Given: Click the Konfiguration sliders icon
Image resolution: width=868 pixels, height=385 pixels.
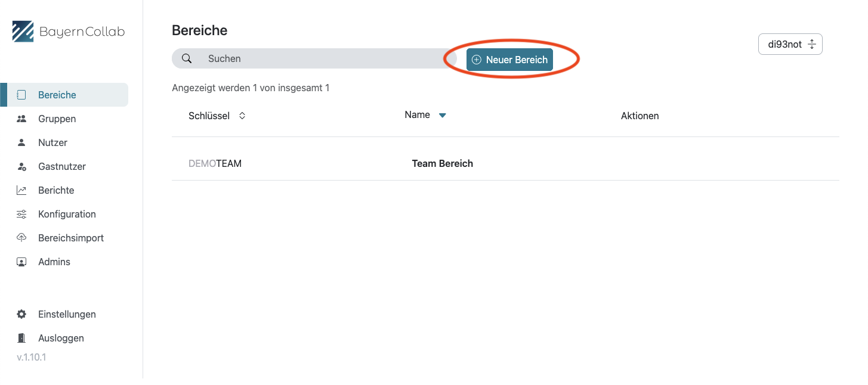Looking at the screenshot, I should [21, 214].
